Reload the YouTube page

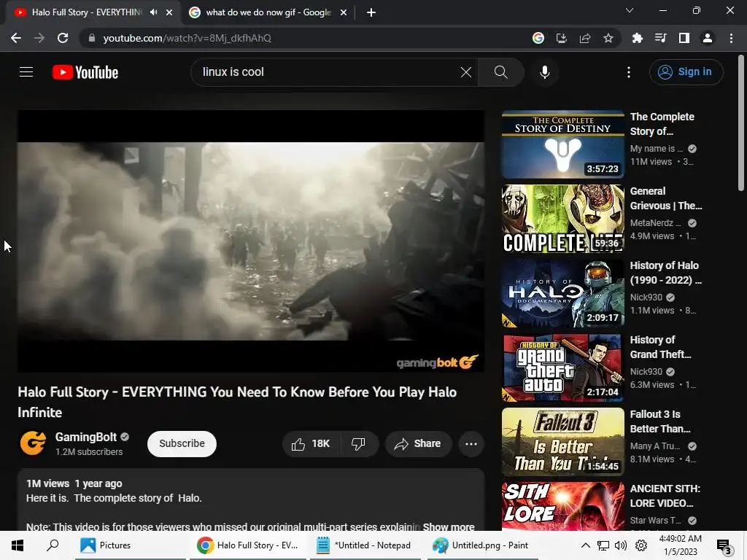(63, 38)
